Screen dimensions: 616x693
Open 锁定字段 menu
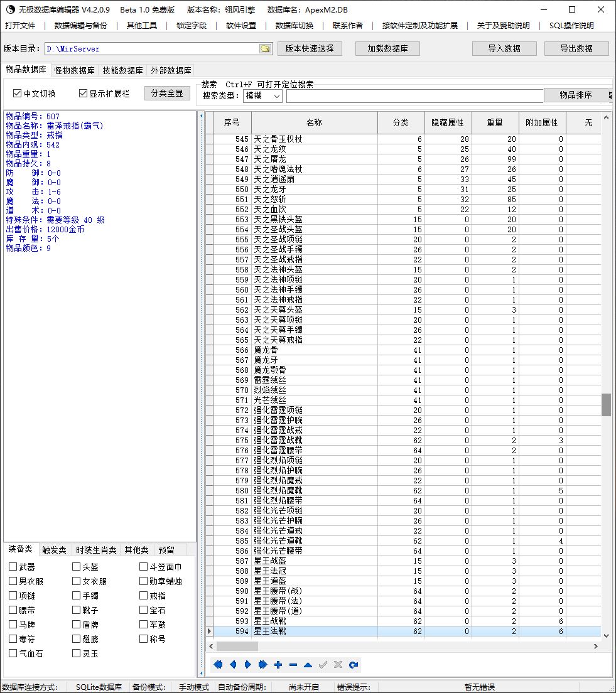(191, 26)
